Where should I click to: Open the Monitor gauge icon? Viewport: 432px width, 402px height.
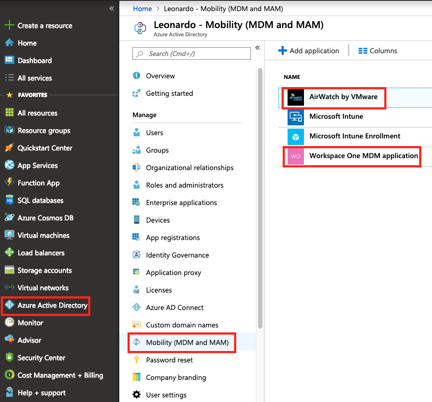pos(9,322)
